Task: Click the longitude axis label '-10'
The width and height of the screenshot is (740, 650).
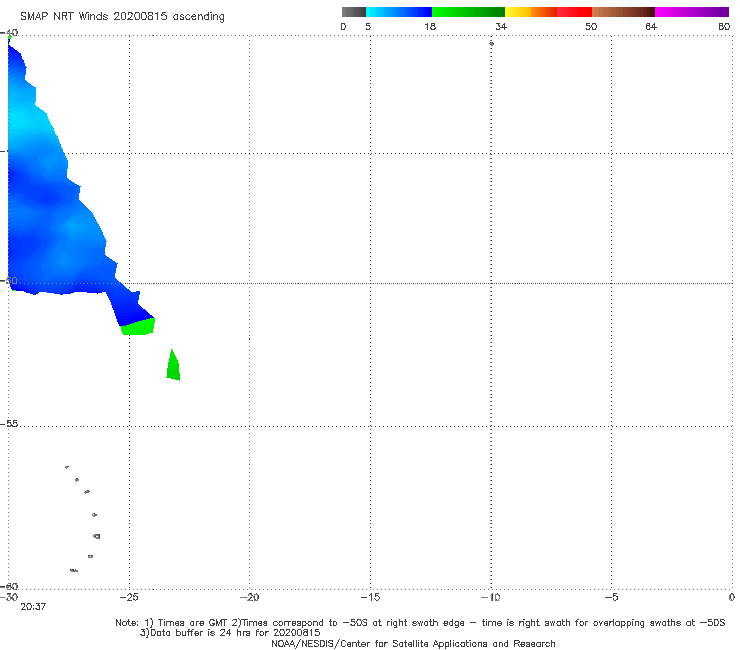Action: click(x=490, y=598)
